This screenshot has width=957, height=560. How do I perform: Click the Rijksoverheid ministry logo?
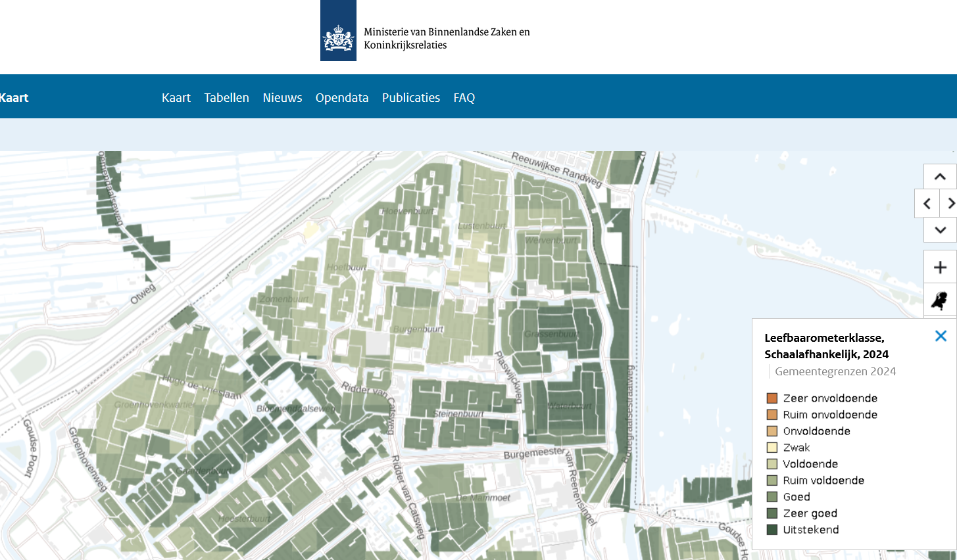[x=338, y=31]
